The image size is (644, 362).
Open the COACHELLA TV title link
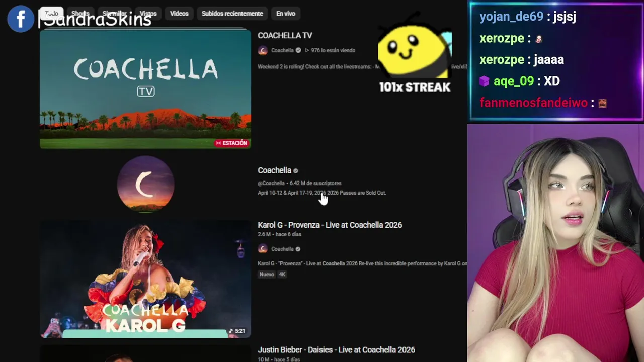tap(285, 35)
